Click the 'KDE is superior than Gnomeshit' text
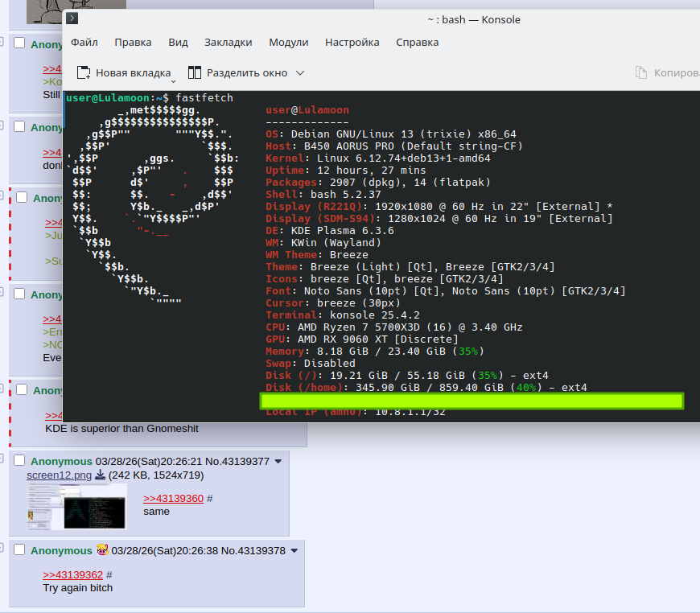 [x=121, y=429]
